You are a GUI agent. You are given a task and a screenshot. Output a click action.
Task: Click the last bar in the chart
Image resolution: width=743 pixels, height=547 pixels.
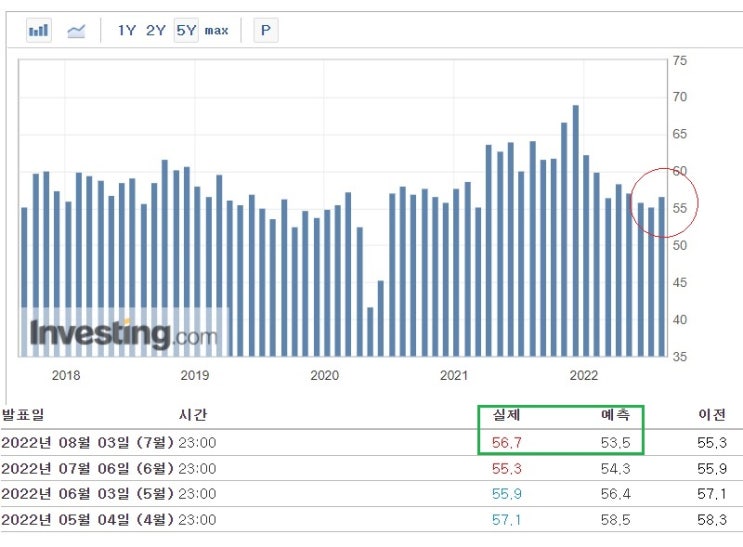661,276
